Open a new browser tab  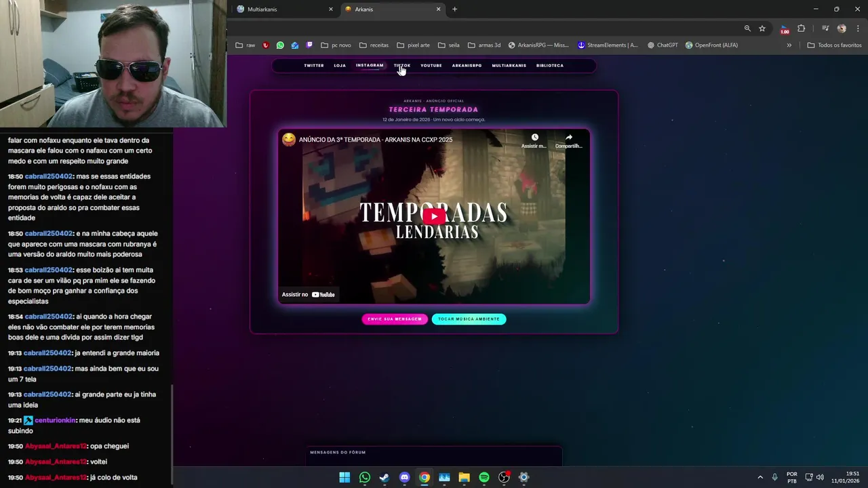pos(454,9)
